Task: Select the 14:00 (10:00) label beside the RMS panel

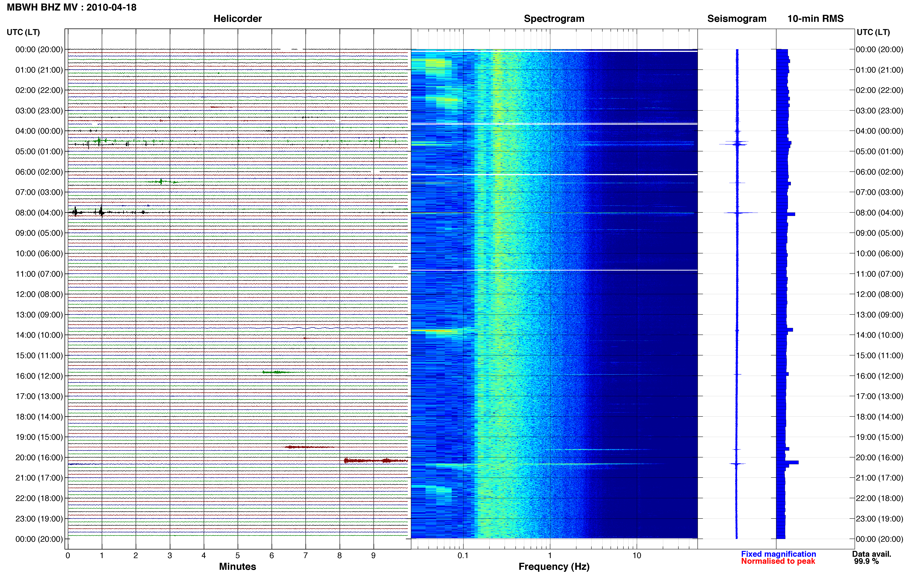Action: tap(879, 335)
